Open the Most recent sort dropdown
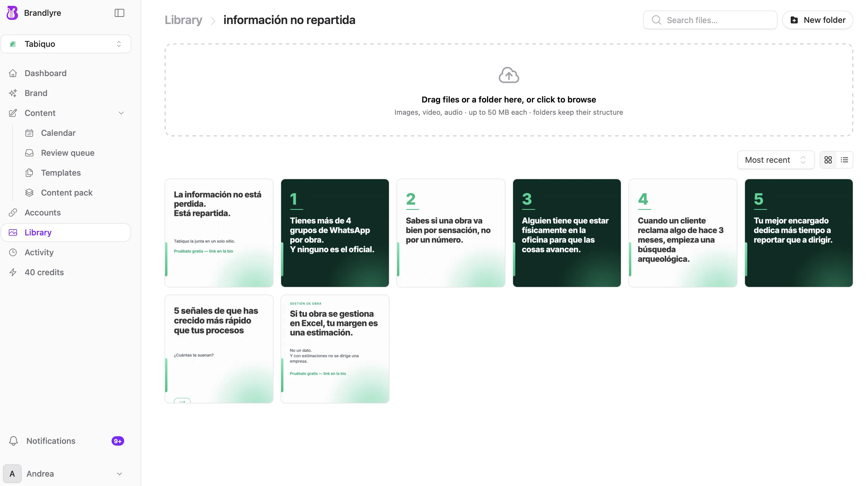Screen dimensions: 868x486 pyautogui.click(x=776, y=160)
